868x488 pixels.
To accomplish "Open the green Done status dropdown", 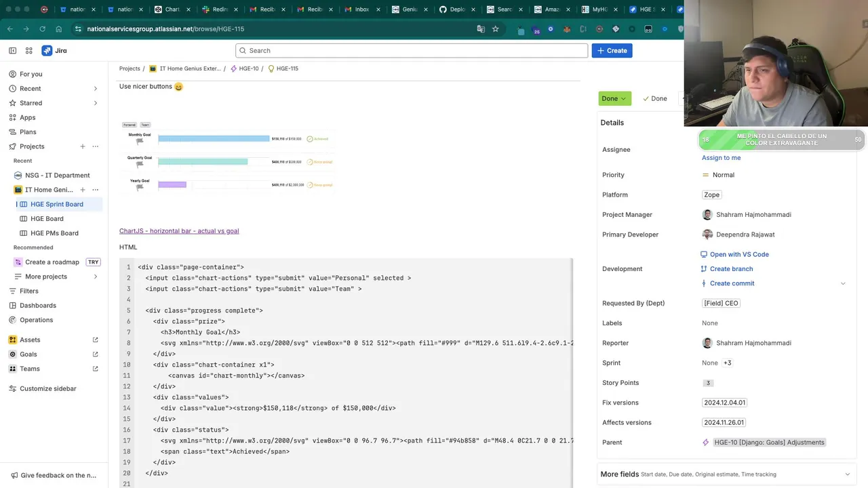I will (614, 99).
